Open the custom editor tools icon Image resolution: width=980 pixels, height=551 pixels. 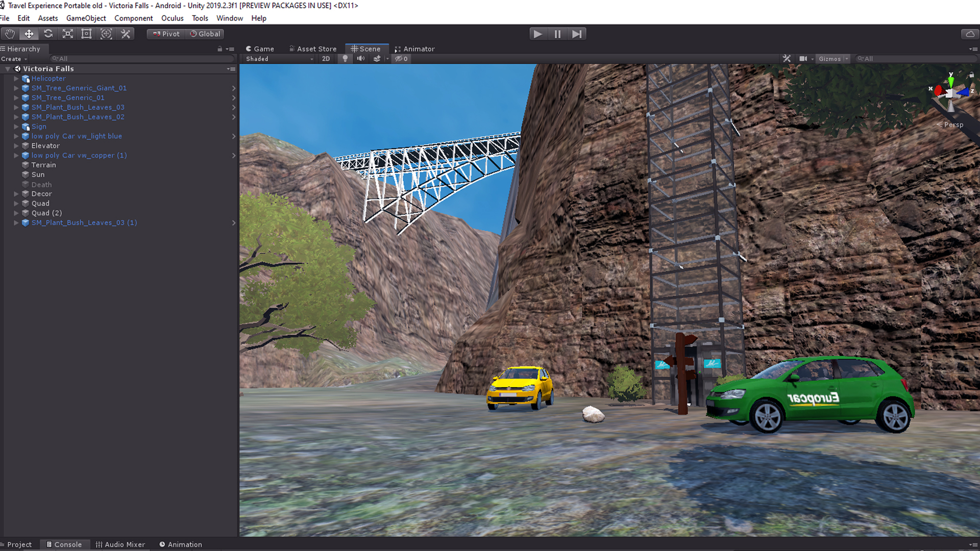pyautogui.click(x=126, y=34)
